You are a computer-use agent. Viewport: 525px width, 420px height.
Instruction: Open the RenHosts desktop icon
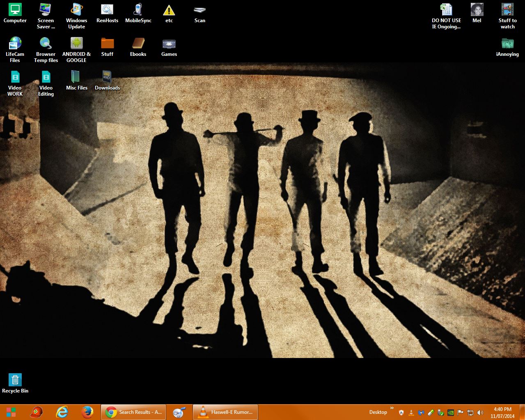pos(107,14)
